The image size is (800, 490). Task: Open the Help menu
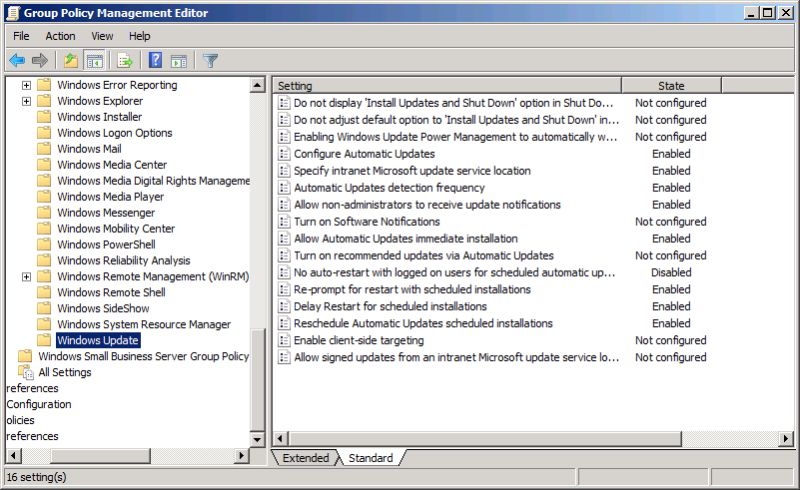(x=139, y=36)
